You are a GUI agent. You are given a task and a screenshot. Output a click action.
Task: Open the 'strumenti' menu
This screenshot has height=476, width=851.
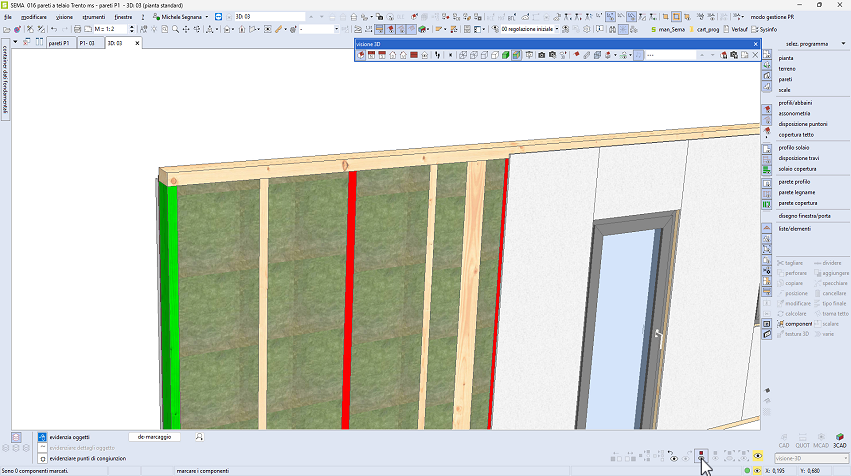(x=94, y=17)
